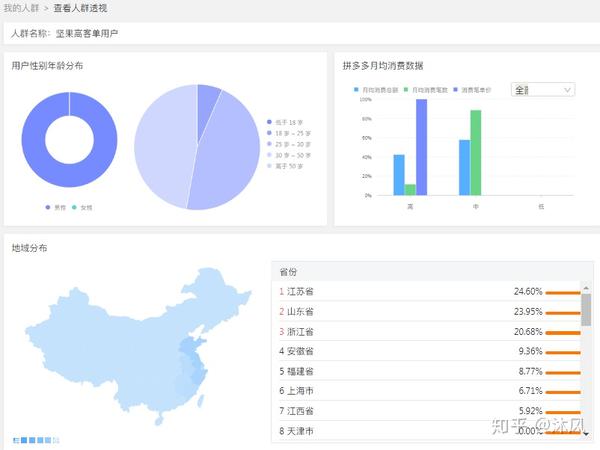Select the darkest blue map scale swatch
Screen dimensions: 600x450
pyautogui.click(x=24, y=440)
